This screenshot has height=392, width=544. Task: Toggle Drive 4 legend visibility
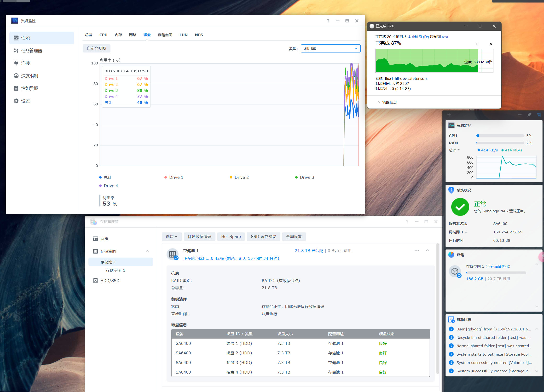click(108, 186)
